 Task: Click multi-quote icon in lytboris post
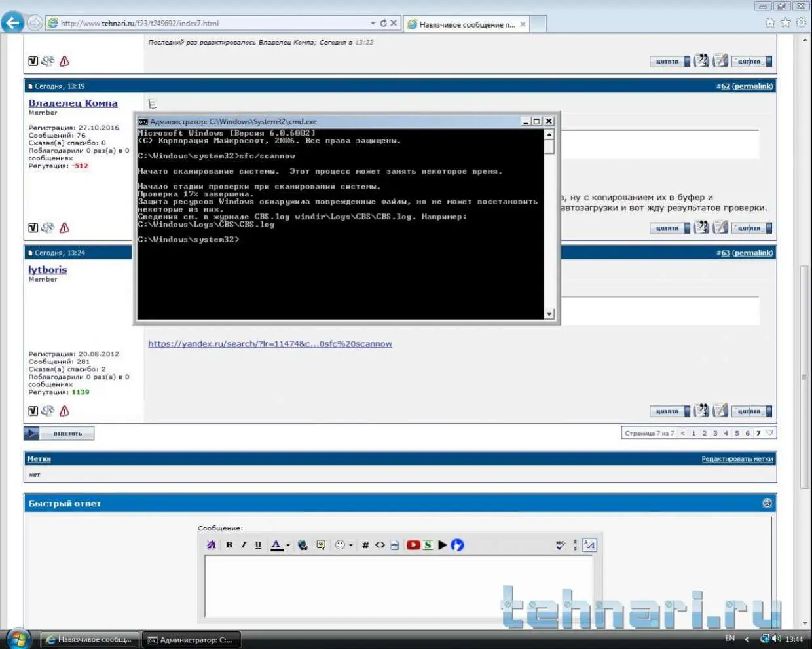coord(701,411)
